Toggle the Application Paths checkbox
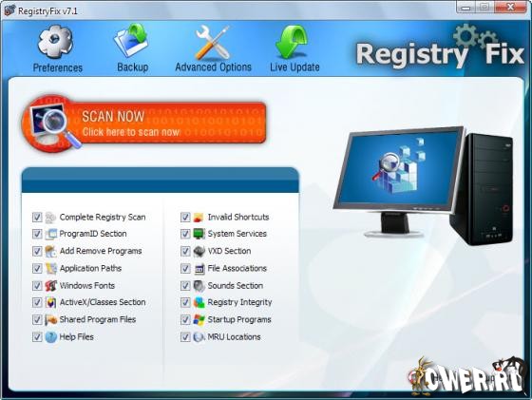Image resolution: width=532 pixels, height=400 pixels. tap(37, 269)
